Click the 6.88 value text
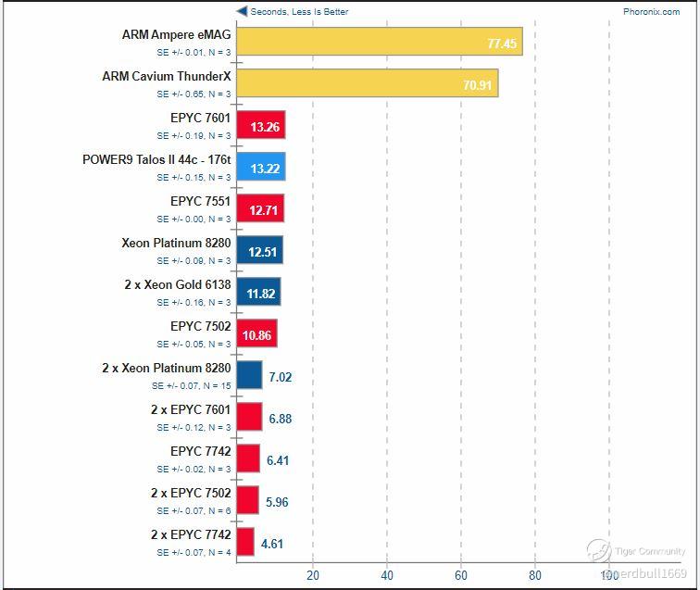The image size is (700, 590). (x=280, y=419)
